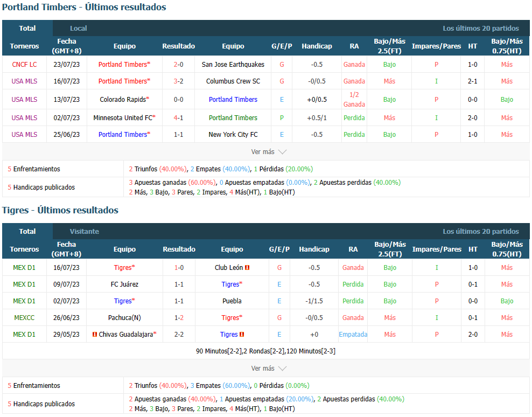Image resolution: width=532 pixels, height=417 pixels.
Task: Click the red card icon after Tigres on 29/05/23
Action: [242, 335]
